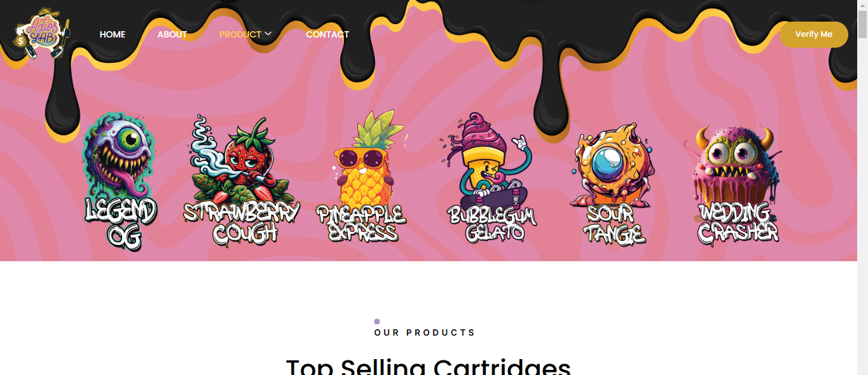Viewport: 868px width, 375px height.
Task: Click the Top Selling Cartridges heading
Action: click(429, 366)
